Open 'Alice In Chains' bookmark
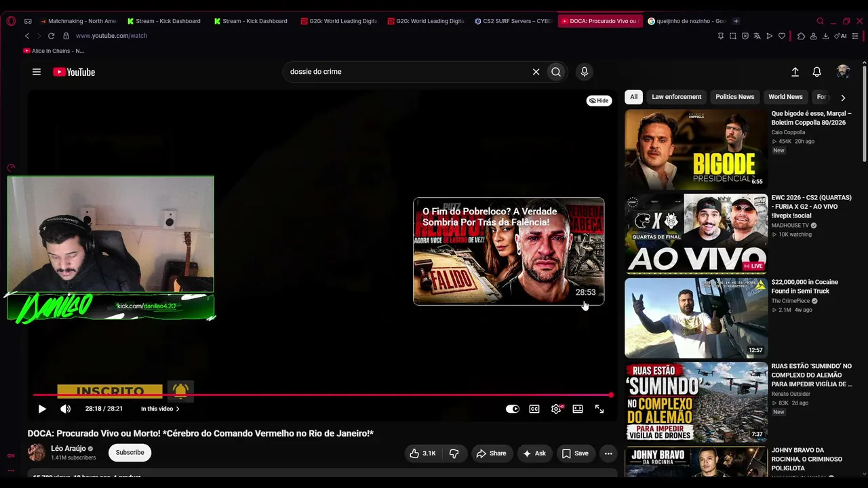 pos(54,51)
